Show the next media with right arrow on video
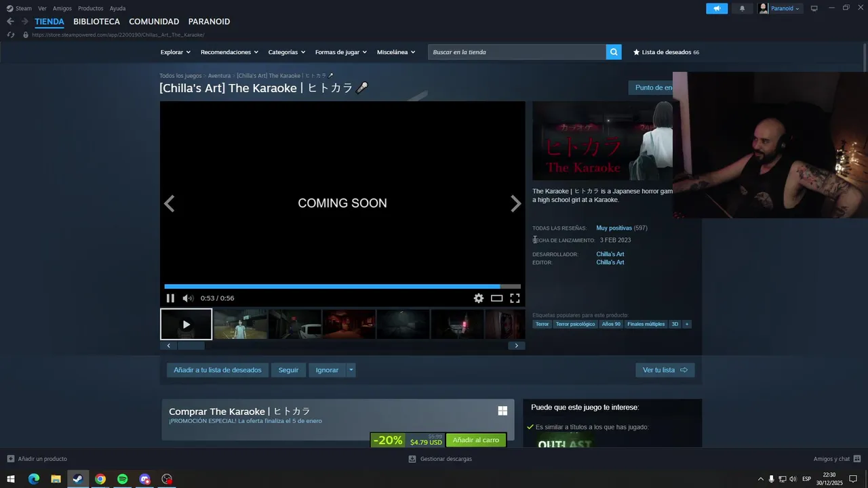The height and width of the screenshot is (488, 868). (x=515, y=203)
